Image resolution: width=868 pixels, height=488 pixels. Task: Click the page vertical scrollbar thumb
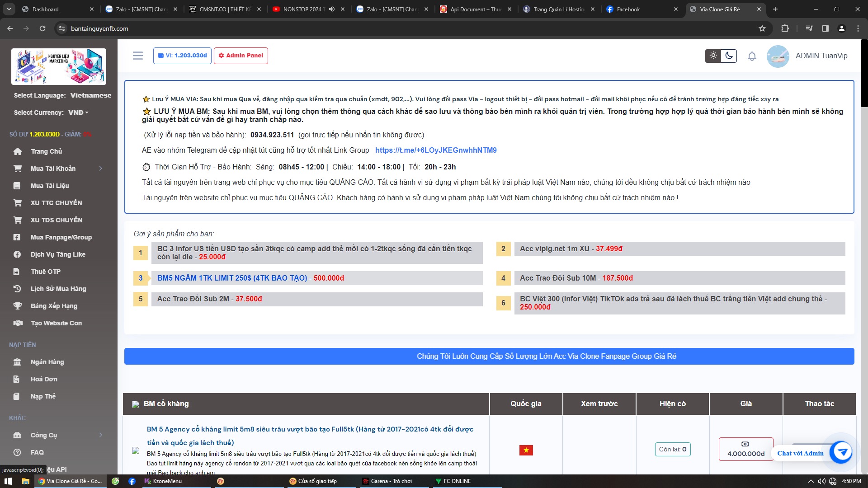[x=864, y=73]
